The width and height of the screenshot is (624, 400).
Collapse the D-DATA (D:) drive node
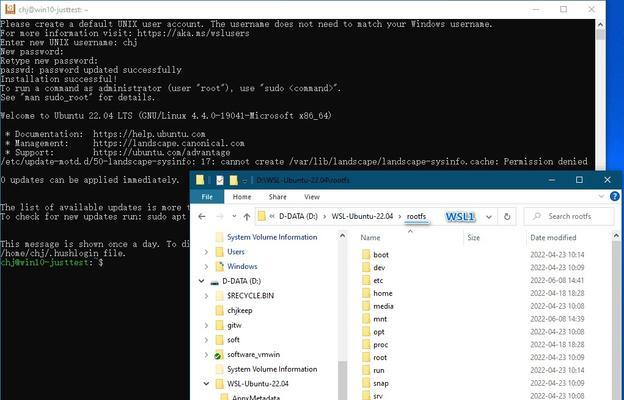click(201, 281)
